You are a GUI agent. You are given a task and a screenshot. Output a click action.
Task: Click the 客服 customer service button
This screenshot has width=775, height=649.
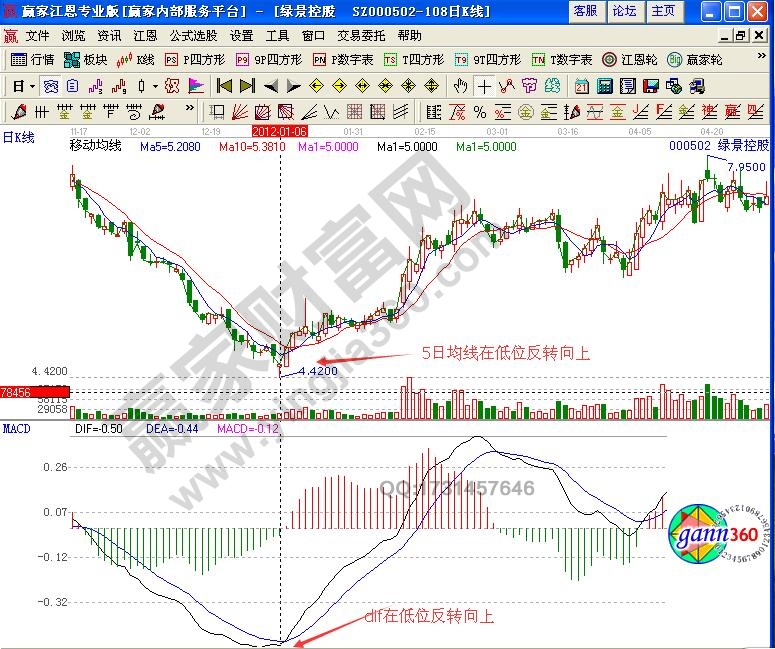[x=586, y=11]
